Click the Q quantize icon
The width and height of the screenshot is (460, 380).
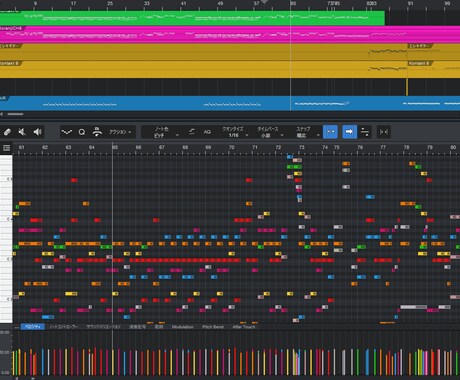click(82, 132)
